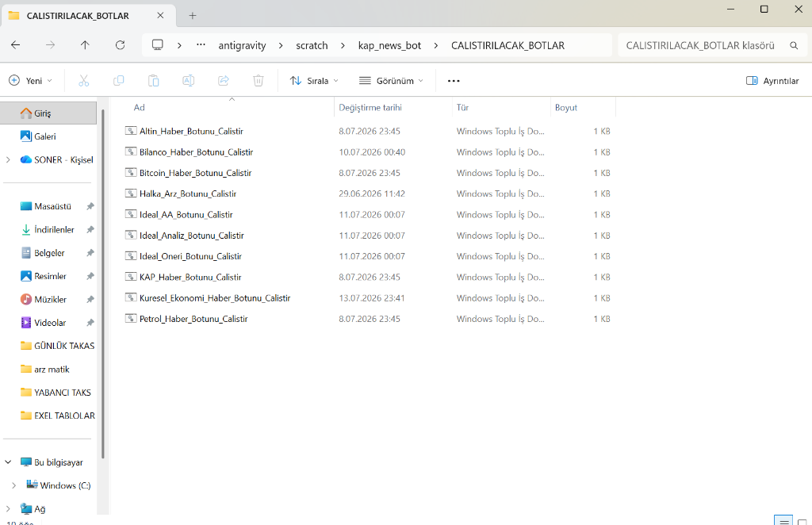Sort by Değiştirme tarihi column header
The height and width of the screenshot is (525, 812).
click(x=370, y=107)
